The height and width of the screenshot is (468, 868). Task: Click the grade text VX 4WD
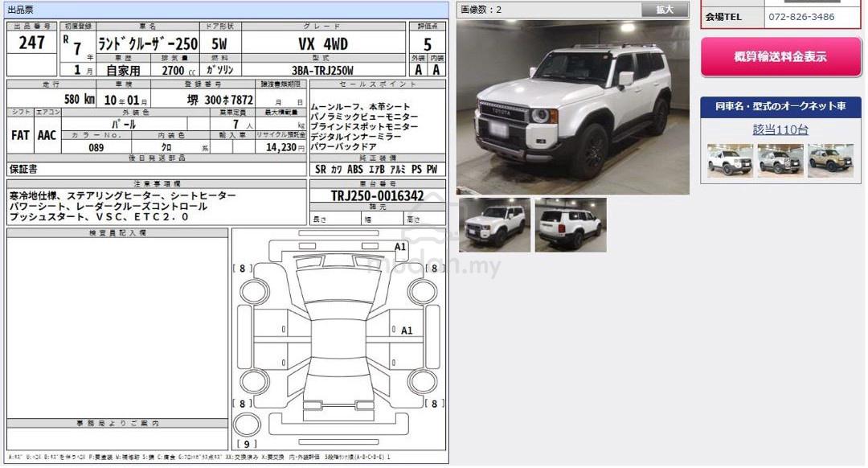tap(323, 43)
